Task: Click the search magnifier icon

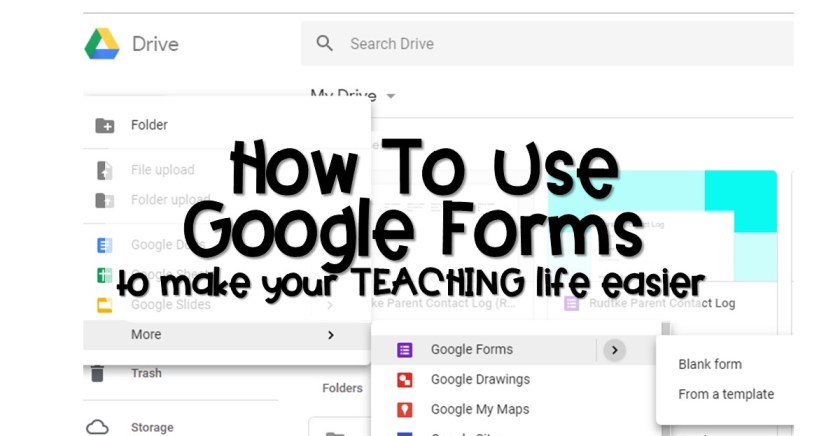Action: (324, 44)
